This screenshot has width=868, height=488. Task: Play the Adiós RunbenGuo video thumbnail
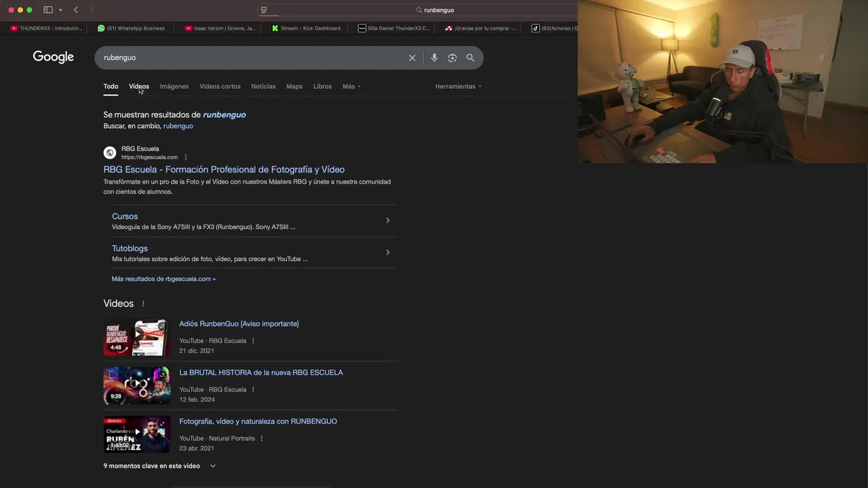click(x=136, y=337)
